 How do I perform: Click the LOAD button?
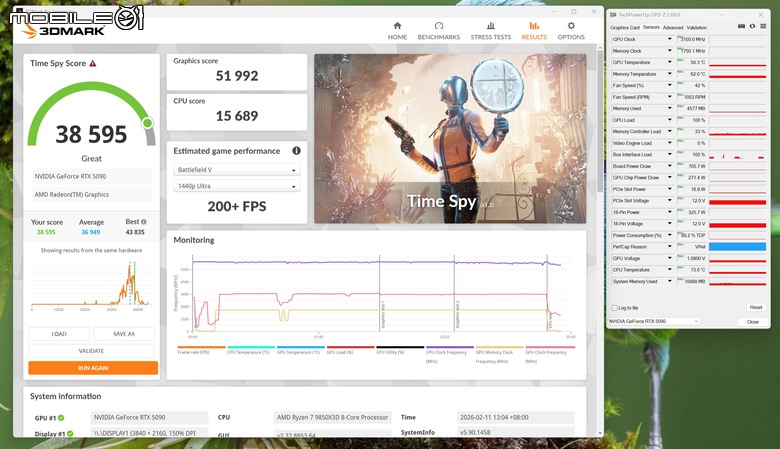point(59,334)
